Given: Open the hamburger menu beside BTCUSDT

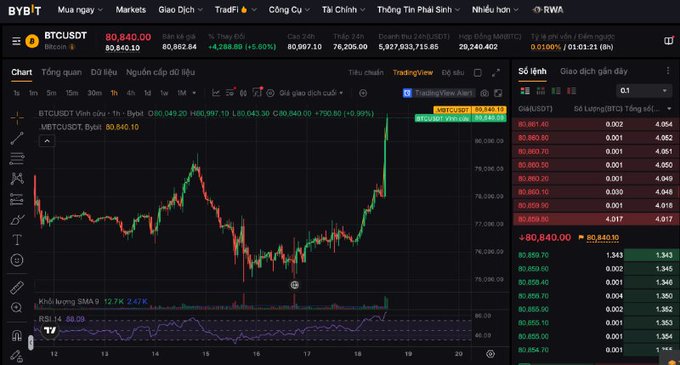Looking at the screenshot, I should pos(16,41).
